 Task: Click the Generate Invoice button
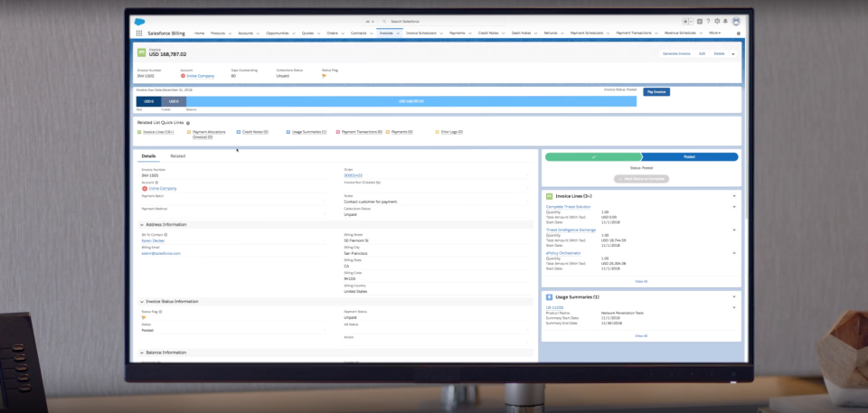[x=675, y=54]
